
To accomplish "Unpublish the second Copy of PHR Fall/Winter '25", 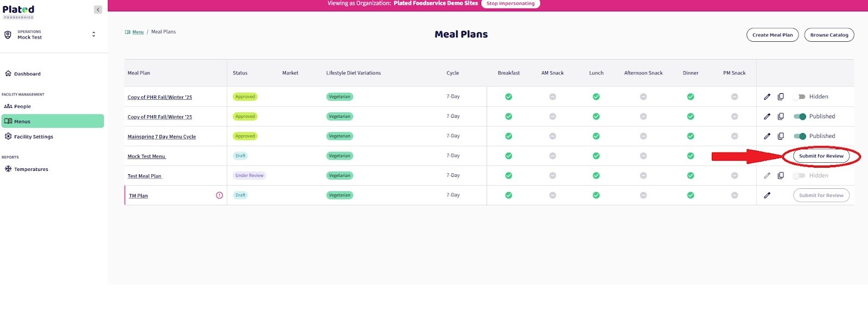I will pyautogui.click(x=799, y=117).
